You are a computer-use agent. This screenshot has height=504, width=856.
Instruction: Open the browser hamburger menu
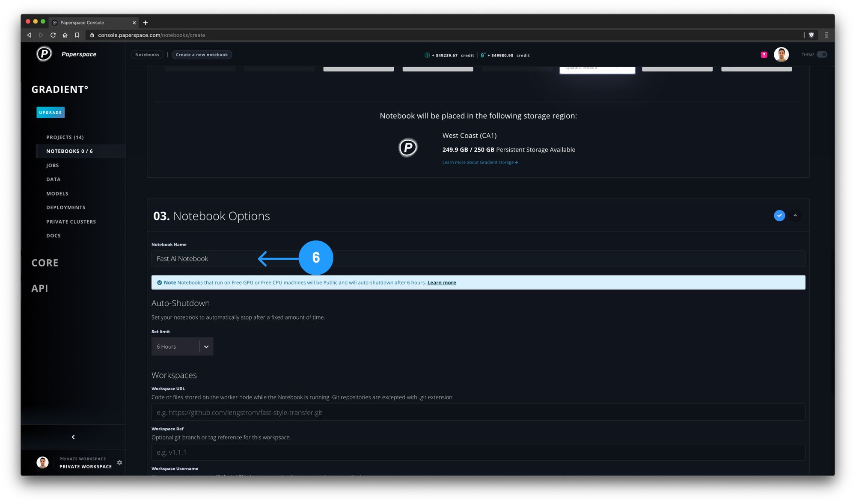(826, 35)
